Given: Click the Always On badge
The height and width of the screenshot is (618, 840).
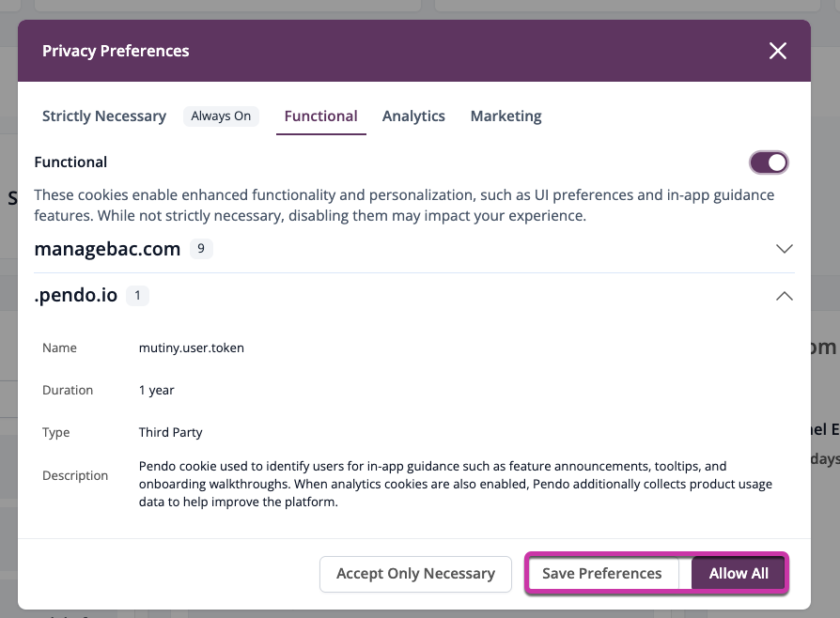Looking at the screenshot, I should tap(221, 116).
